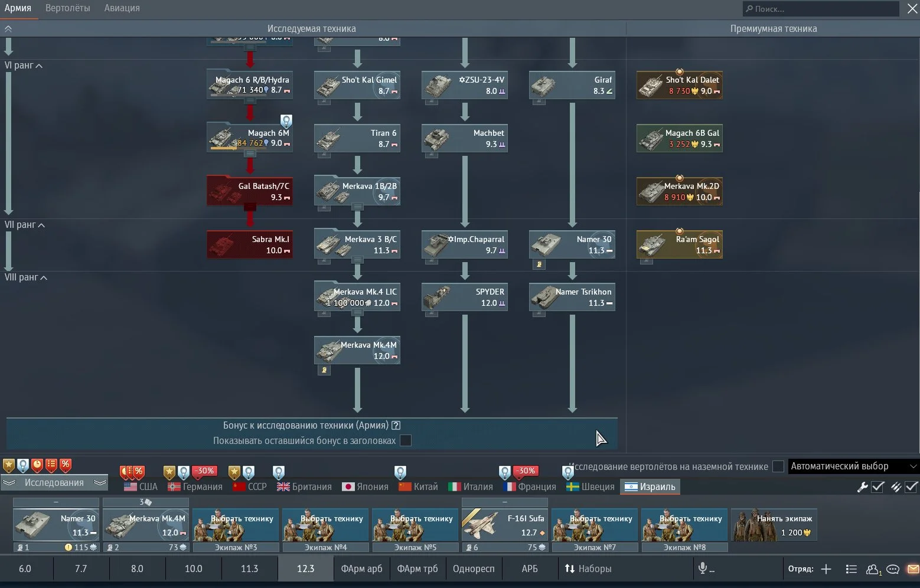The height and width of the screenshot is (588, 920).
Task: Open the chat speech bubble icon
Action: 893,569
